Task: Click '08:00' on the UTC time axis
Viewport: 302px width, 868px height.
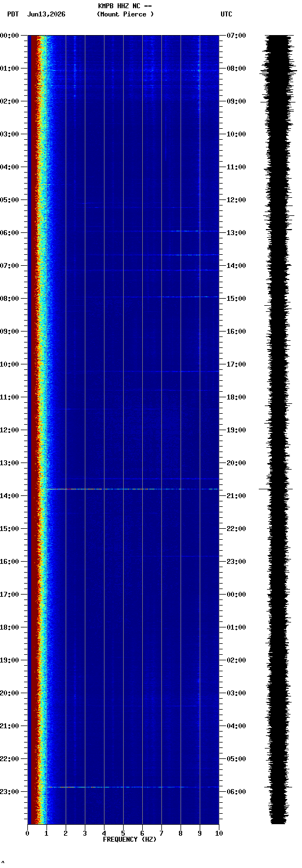Action: pyautogui.click(x=236, y=68)
